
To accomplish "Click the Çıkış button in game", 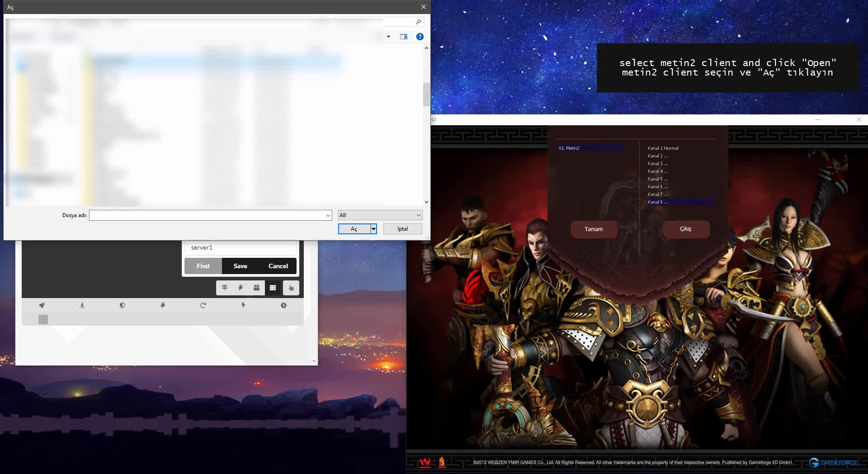I will click(x=686, y=229).
